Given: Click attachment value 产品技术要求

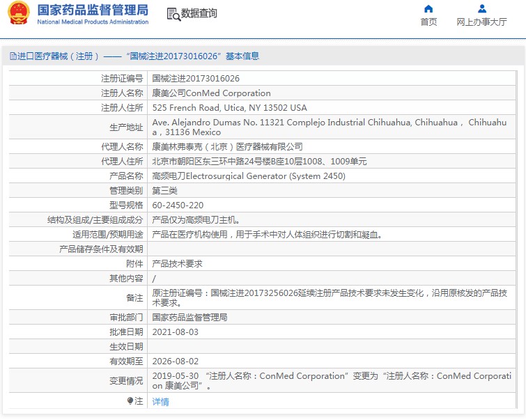Looking at the screenshot, I should (177, 264).
